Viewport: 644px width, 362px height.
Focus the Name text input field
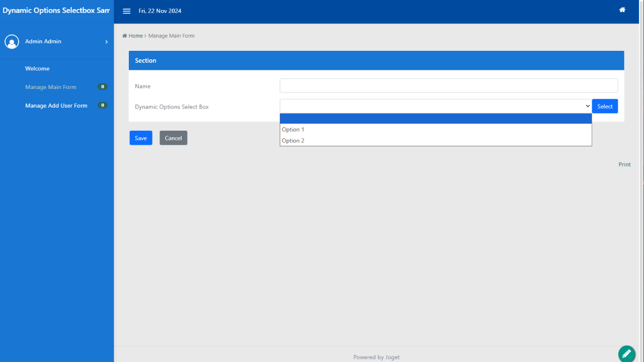pos(448,85)
